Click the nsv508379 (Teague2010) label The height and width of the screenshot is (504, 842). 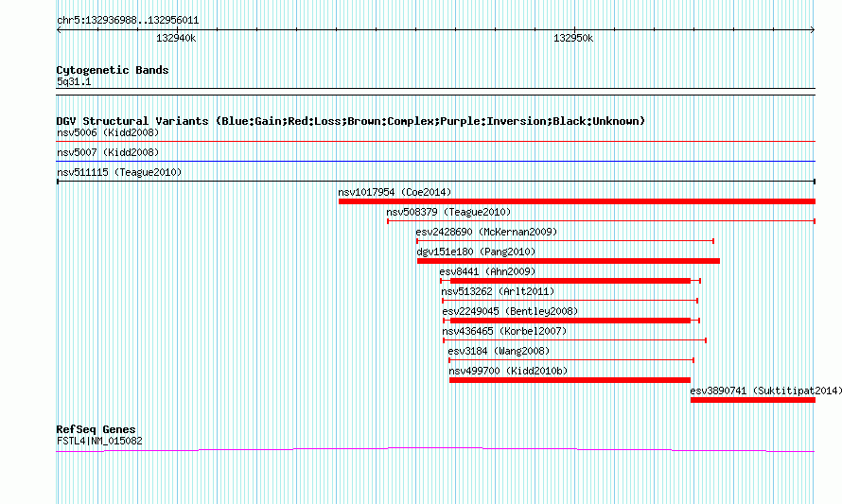coord(448,212)
